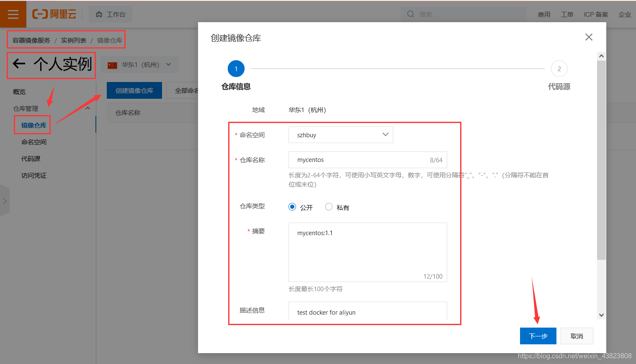Viewport: 636px width, 364px height.
Task: Open 访问凭证 in the sidebar
Action: click(34, 175)
